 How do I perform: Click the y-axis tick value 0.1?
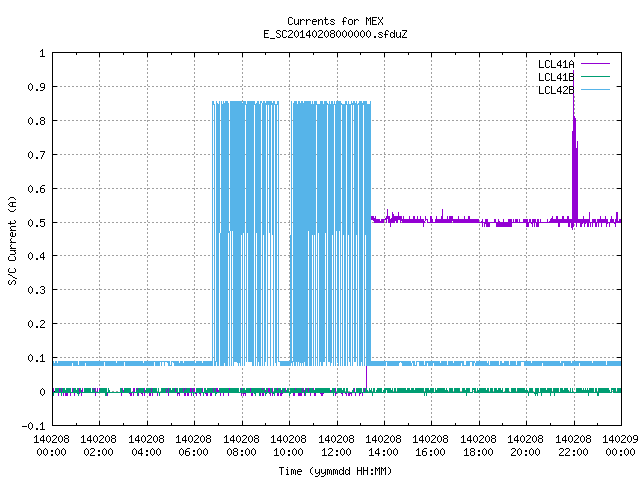pyautogui.click(x=36, y=358)
